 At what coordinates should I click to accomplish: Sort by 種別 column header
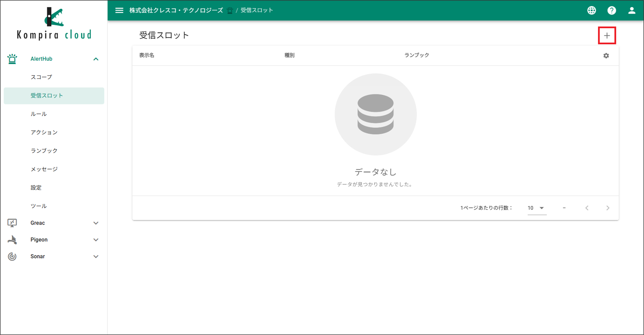coord(289,55)
